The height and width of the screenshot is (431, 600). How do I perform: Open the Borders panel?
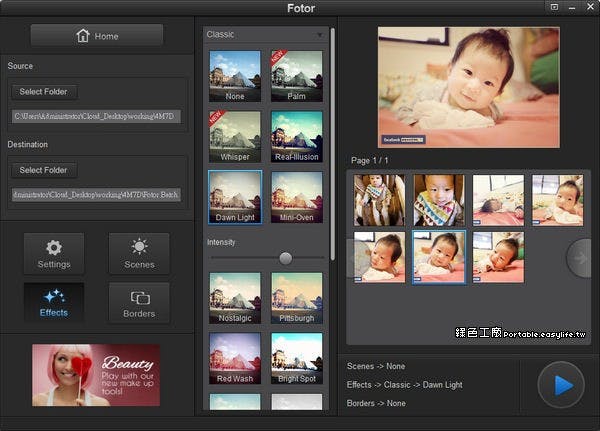coord(139,302)
